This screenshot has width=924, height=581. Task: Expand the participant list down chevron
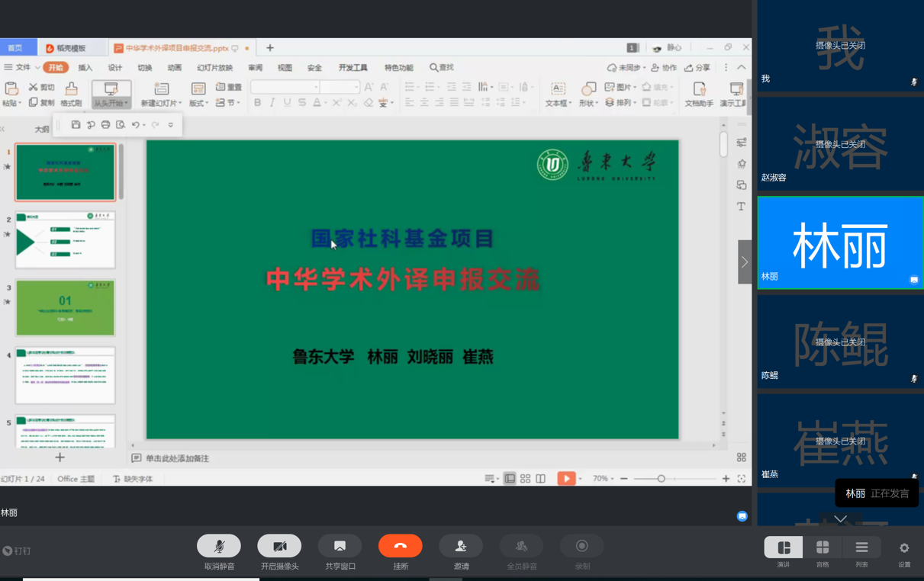(x=840, y=518)
